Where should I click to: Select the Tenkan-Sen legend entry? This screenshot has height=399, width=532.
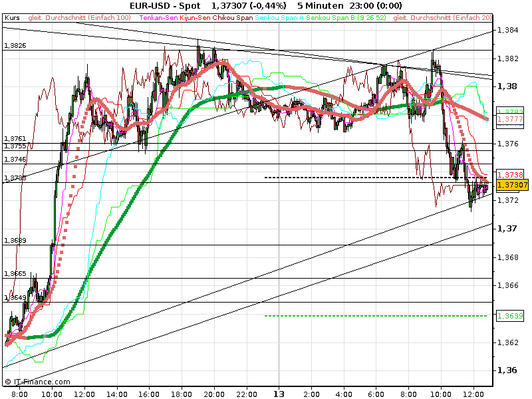click(158, 18)
